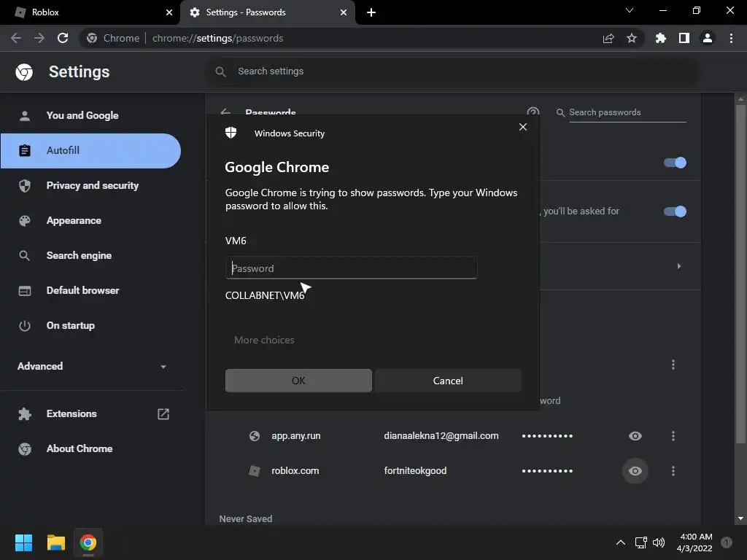Open Privacy and security settings

click(x=93, y=185)
